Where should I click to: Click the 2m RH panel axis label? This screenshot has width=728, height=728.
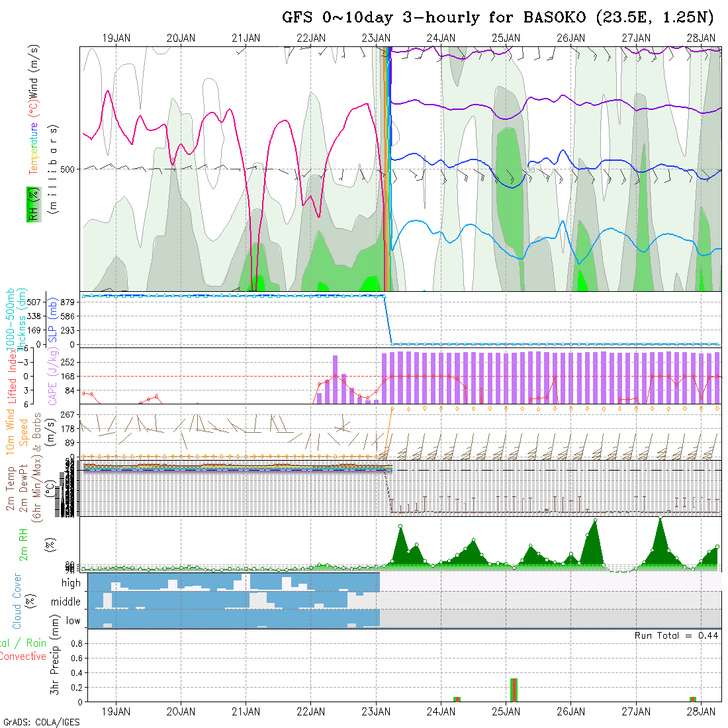pyautogui.click(x=24, y=545)
